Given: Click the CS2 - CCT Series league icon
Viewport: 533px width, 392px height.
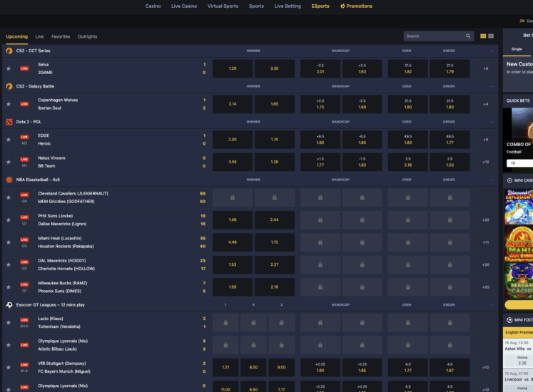Looking at the screenshot, I should coord(9,51).
